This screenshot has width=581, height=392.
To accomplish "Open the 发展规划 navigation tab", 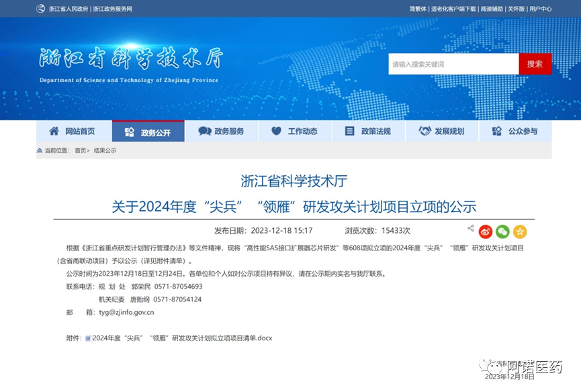I will click(441, 132).
